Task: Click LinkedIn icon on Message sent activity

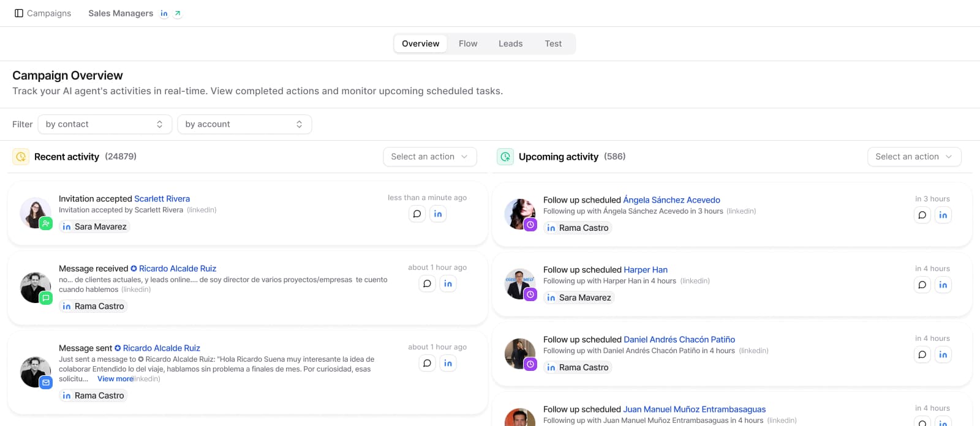Action: [x=448, y=363]
